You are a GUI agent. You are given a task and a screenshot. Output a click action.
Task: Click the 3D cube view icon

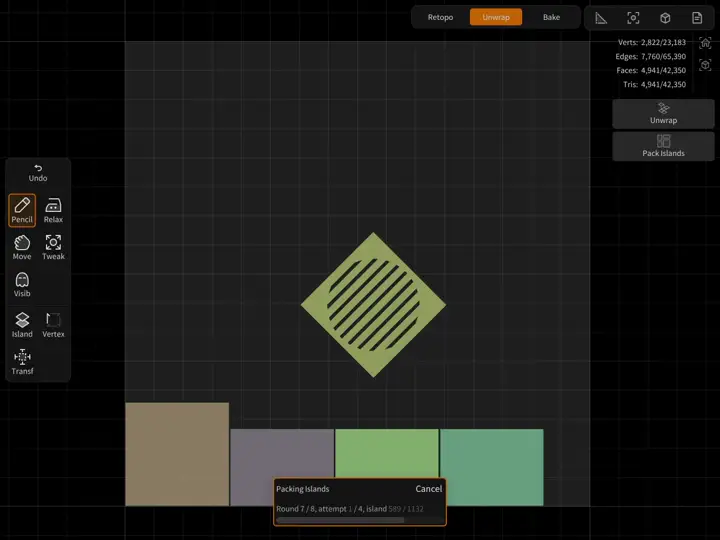[665, 18]
